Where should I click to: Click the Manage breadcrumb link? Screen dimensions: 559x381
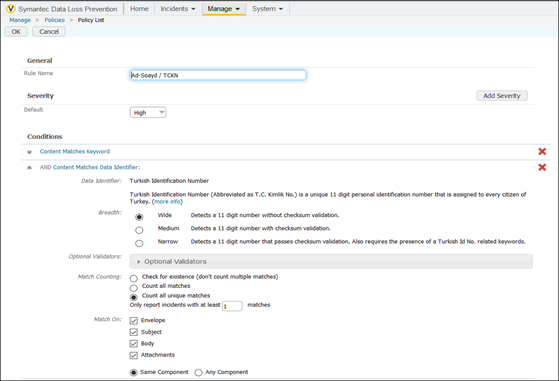[x=20, y=20]
